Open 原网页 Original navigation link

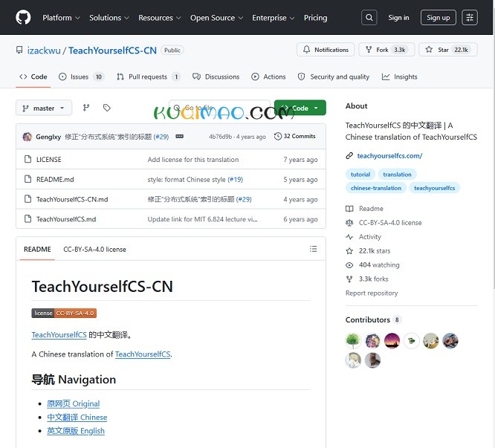pos(74,403)
